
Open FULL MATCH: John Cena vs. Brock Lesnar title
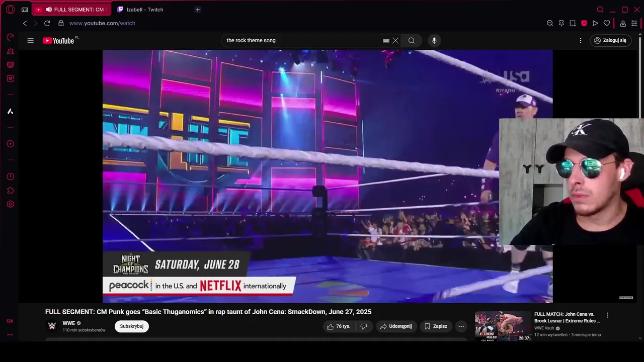[567, 317]
